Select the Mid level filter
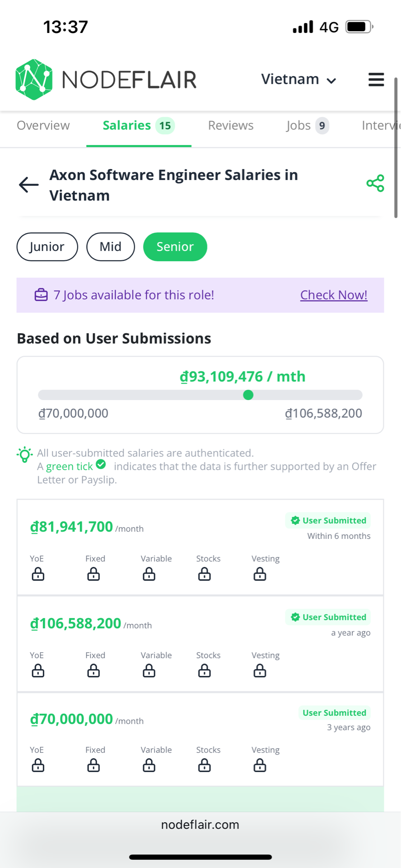Image resolution: width=401 pixels, height=868 pixels. tap(111, 247)
